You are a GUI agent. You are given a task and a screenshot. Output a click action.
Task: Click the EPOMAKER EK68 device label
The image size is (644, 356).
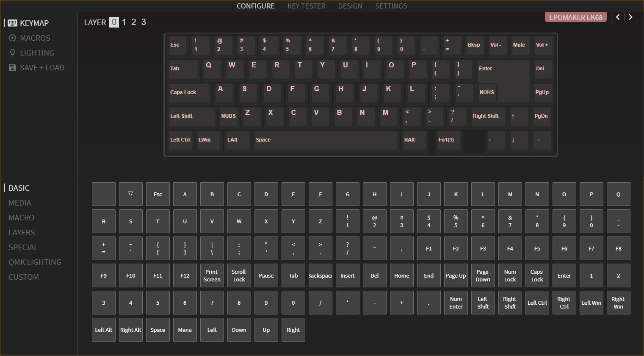click(x=575, y=17)
